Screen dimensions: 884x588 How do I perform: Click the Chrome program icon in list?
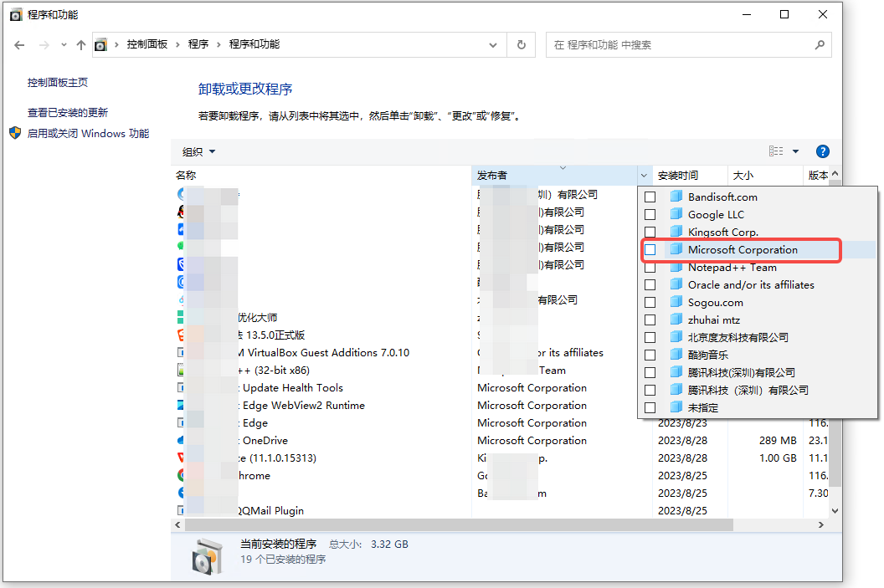pyautogui.click(x=181, y=475)
